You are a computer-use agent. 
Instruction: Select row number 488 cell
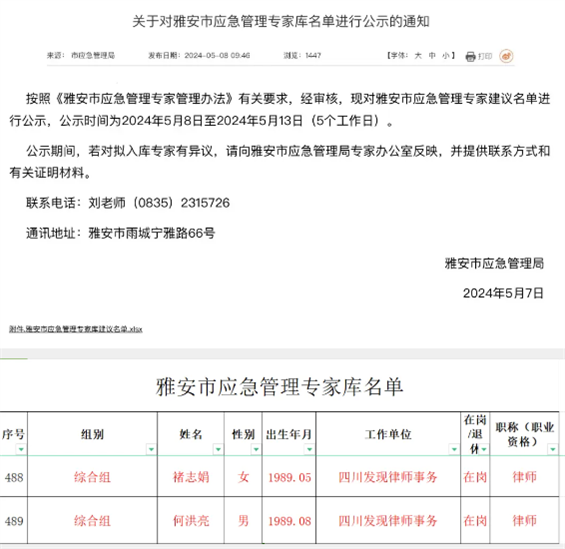pyautogui.click(x=14, y=477)
